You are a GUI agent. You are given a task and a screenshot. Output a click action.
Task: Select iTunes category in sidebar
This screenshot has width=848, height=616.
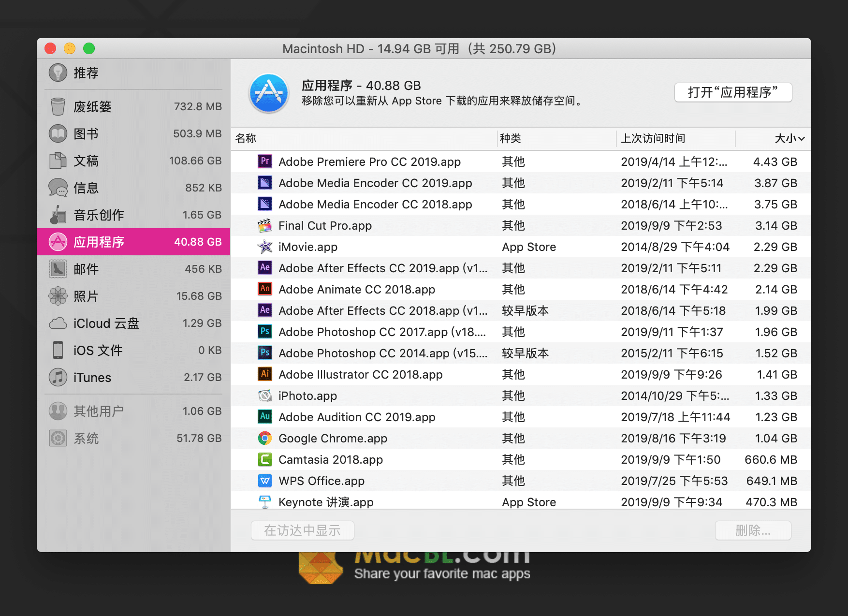click(133, 377)
